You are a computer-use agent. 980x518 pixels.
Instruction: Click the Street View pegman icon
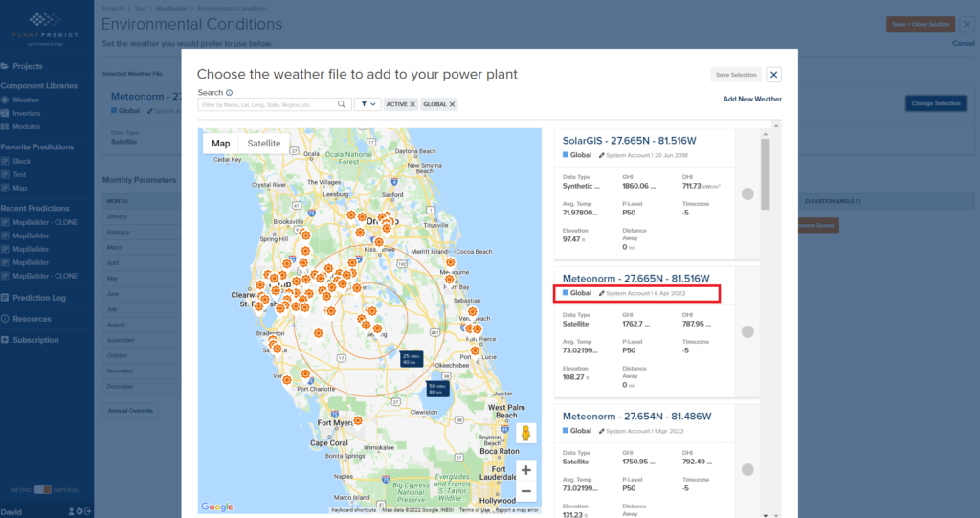[x=525, y=433]
